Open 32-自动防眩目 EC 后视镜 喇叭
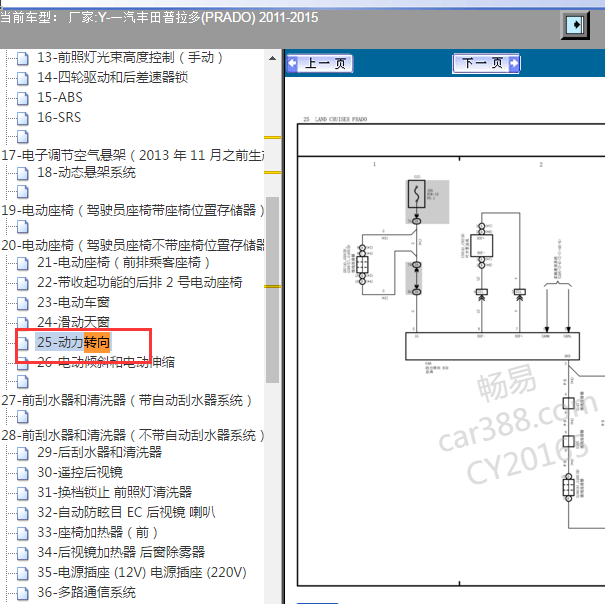Viewport: 605px width, 604px height. (127, 513)
